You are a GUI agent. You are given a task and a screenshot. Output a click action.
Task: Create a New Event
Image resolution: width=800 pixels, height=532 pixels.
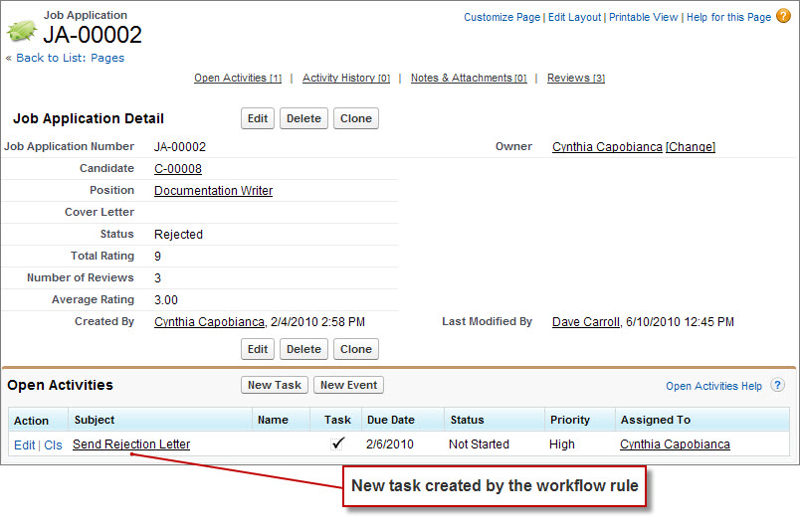click(348, 385)
